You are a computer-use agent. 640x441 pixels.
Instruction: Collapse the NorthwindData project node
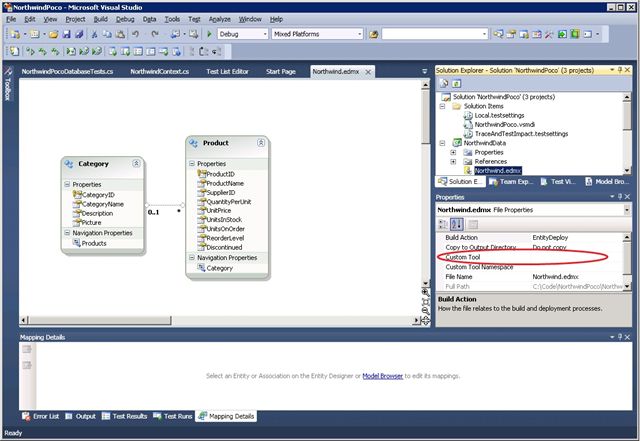tap(442, 143)
